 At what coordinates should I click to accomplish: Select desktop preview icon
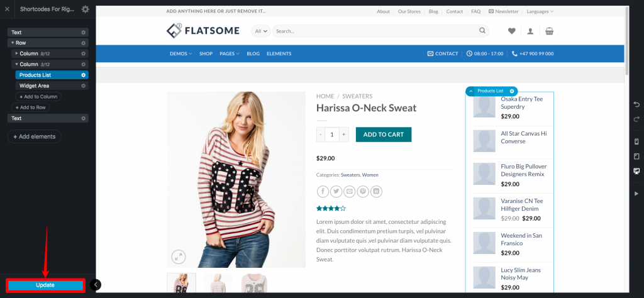point(636,171)
